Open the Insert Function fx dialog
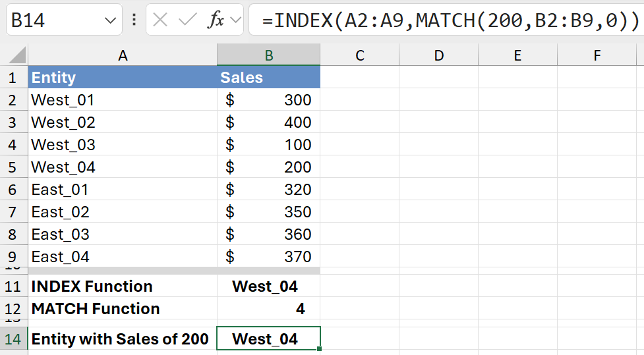Image resolution: width=644 pixels, height=355 pixels. pyautogui.click(x=216, y=19)
